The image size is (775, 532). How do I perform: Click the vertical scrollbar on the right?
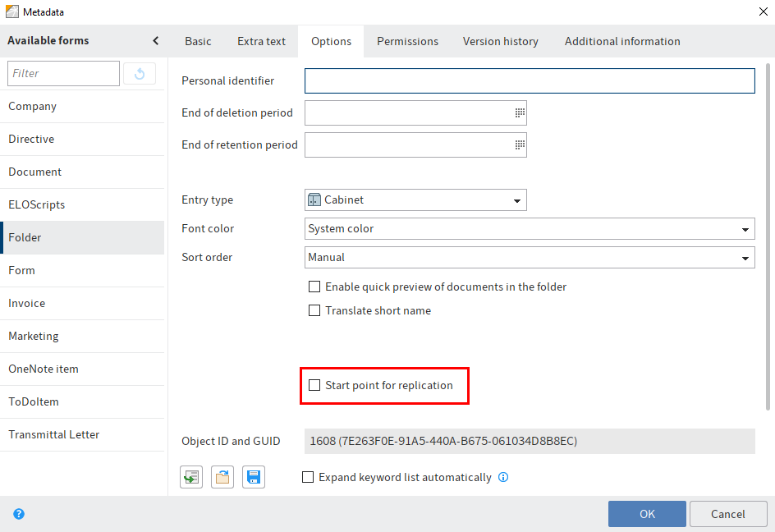pyautogui.click(x=768, y=237)
